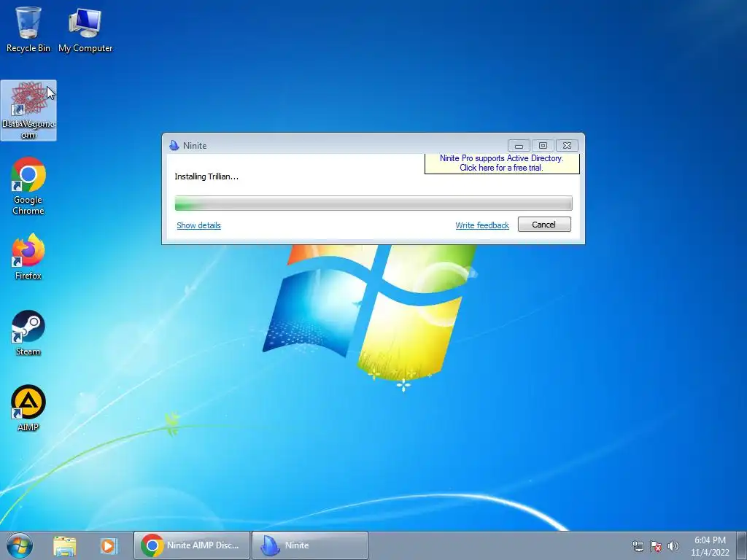This screenshot has height=560, width=747.
Task: Open the Windows Start menu orb
Action: click(20, 545)
